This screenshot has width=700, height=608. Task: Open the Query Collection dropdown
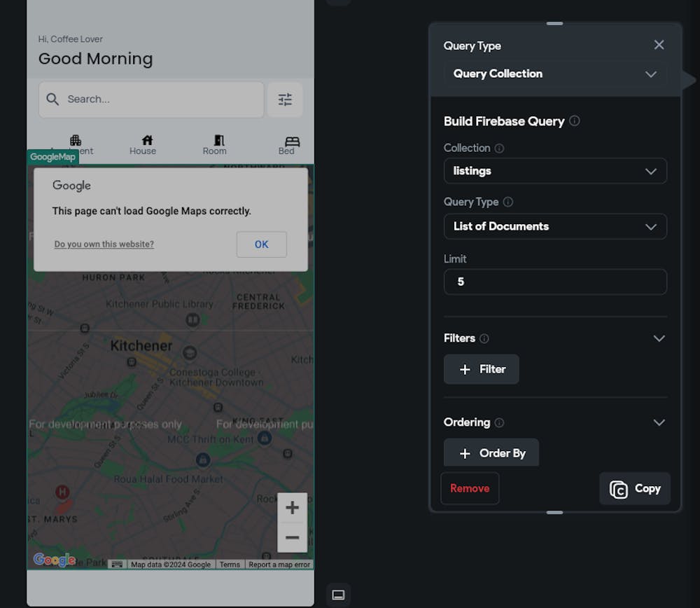tap(555, 74)
